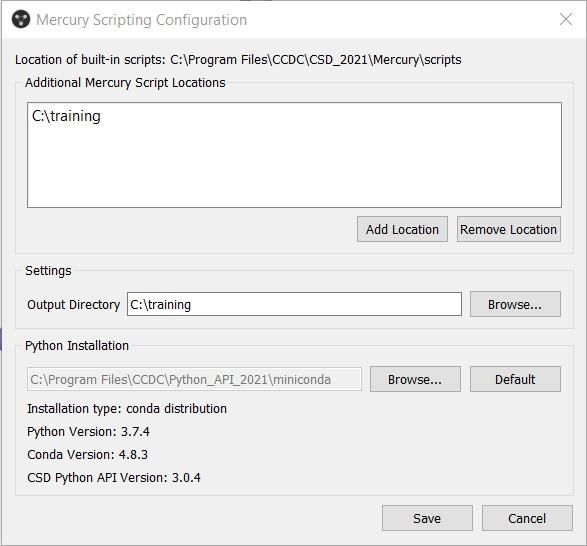
Task: Click the built-in scripts location path text
Action: pyautogui.click(x=316, y=60)
